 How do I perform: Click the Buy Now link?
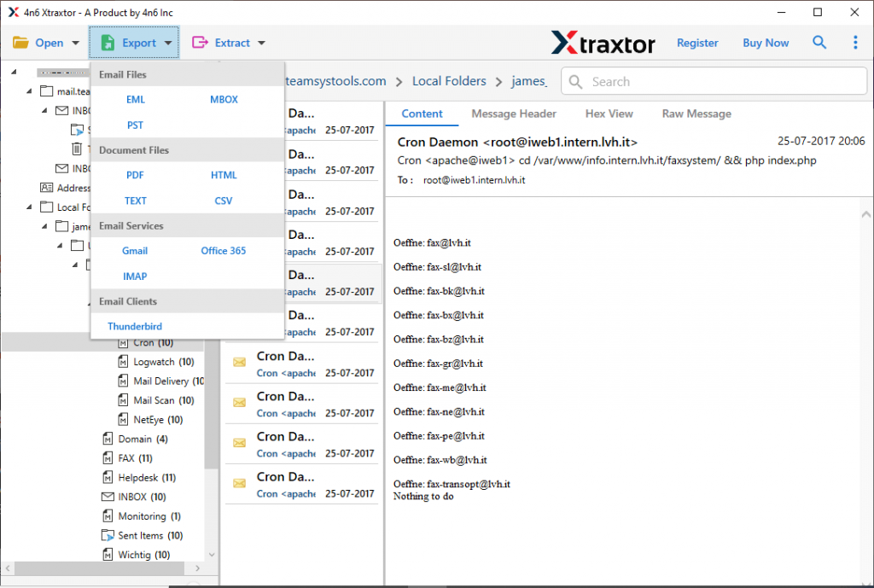coord(765,42)
